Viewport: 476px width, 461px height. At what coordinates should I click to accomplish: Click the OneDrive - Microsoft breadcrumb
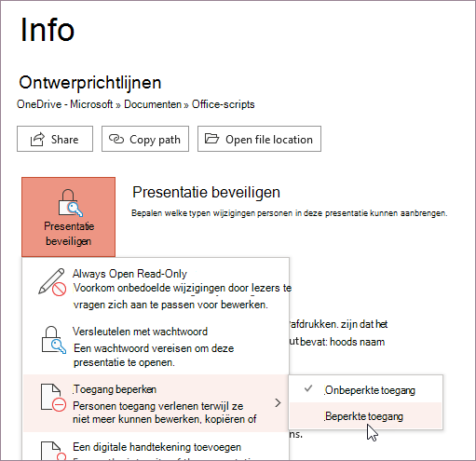[65, 104]
